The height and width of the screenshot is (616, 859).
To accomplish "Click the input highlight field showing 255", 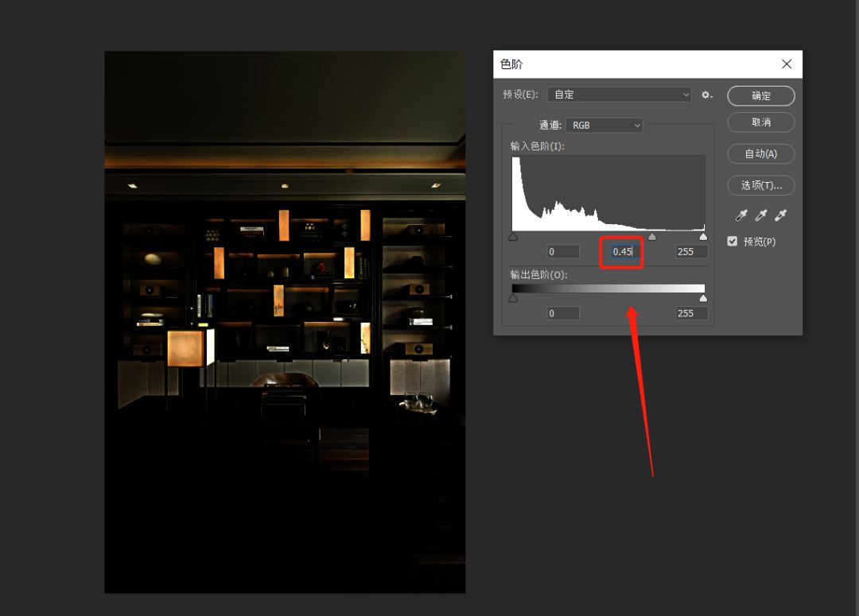I will pyautogui.click(x=690, y=252).
